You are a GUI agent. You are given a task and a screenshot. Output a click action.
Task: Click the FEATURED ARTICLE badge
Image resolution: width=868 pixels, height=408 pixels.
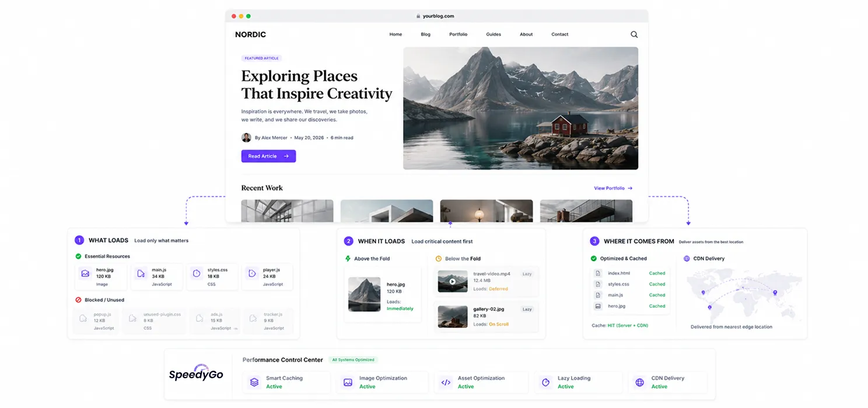[x=262, y=58]
